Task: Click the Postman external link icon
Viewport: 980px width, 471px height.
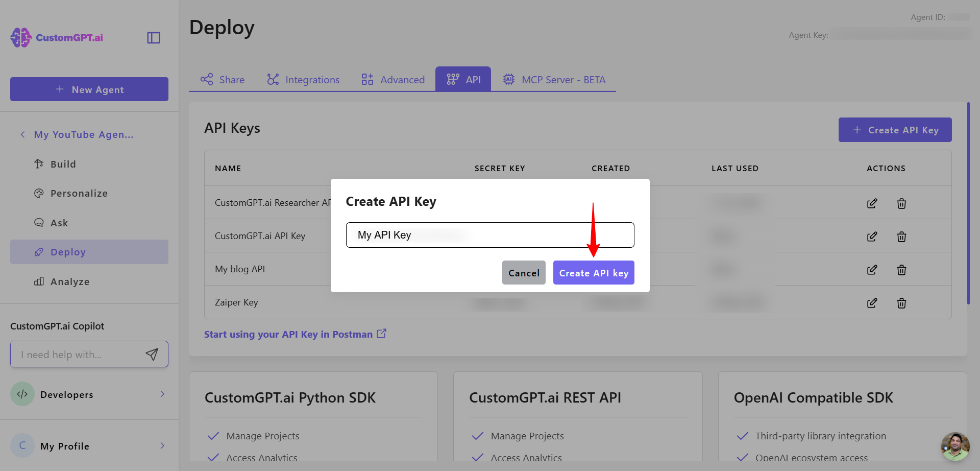Action: [x=382, y=334]
